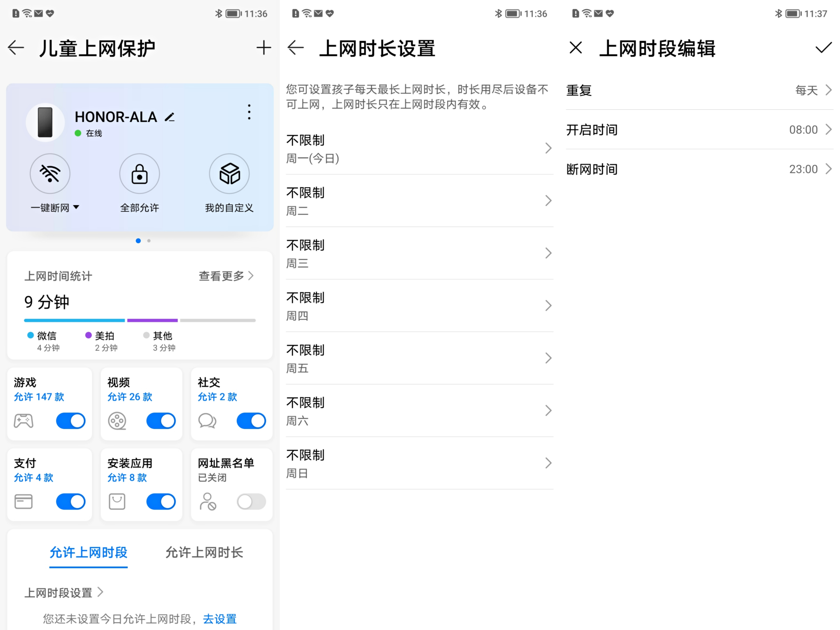Tap the 上网时间统计 usage progress bar

pos(140,320)
